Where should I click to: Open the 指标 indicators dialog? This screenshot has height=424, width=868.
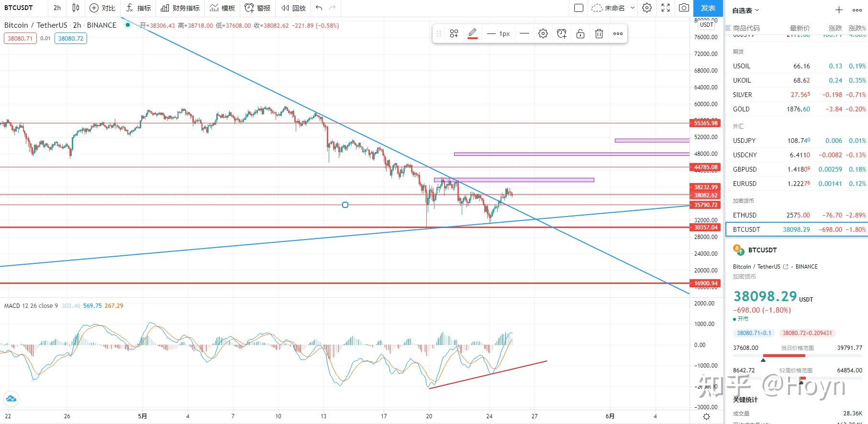(138, 8)
